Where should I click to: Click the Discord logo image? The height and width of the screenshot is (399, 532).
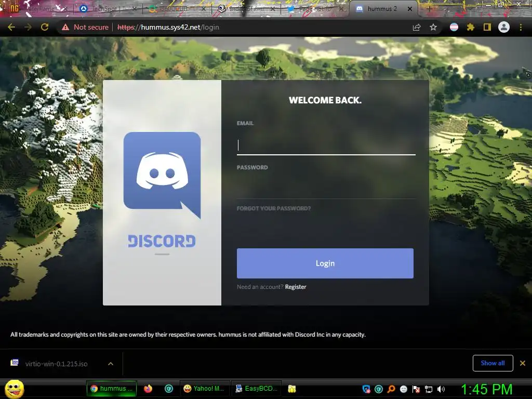[x=162, y=176]
